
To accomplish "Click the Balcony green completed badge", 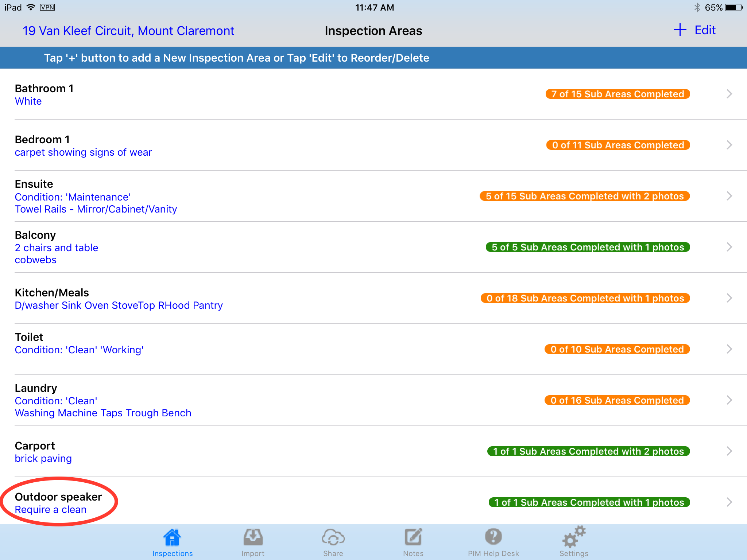I will click(x=588, y=247).
